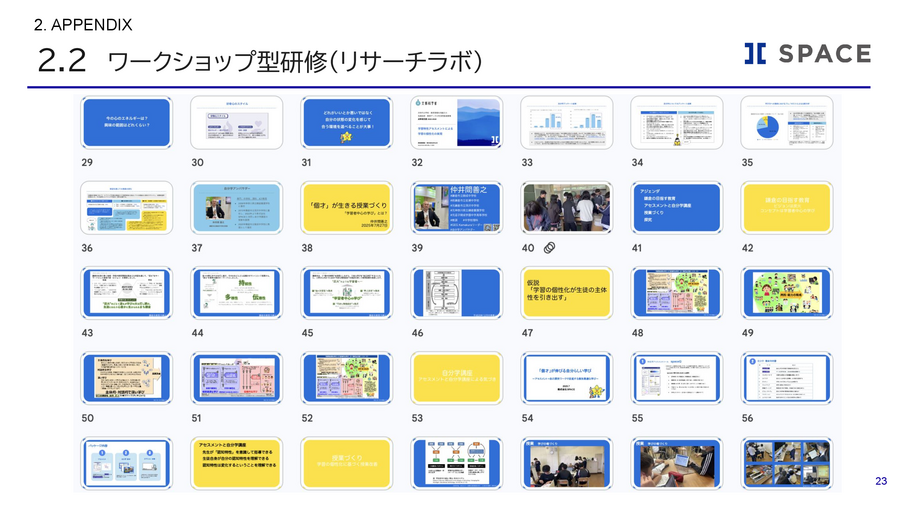Open slide 46 diagram document thumbnail
The image size is (910, 512).
pyautogui.click(x=457, y=293)
